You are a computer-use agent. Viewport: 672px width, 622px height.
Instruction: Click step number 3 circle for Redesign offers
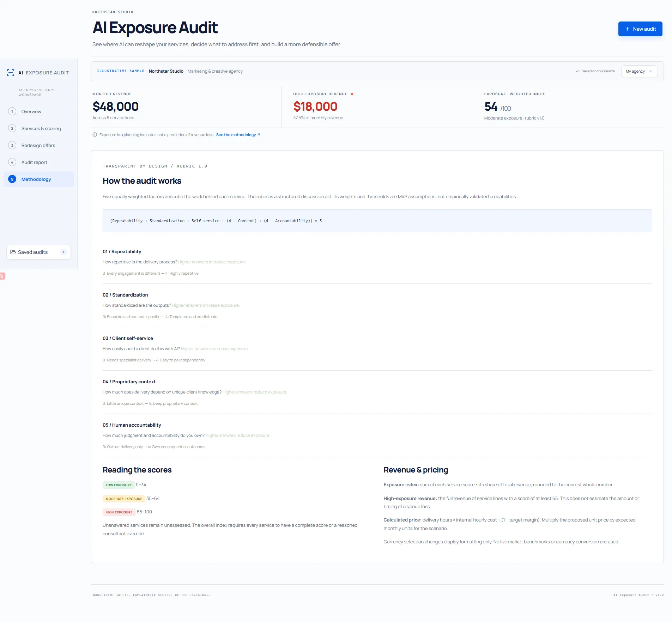click(12, 145)
